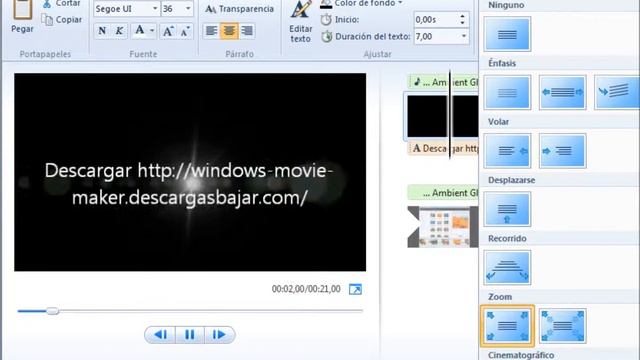Decrease font size with the shrink icon
Image resolution: width=640 pixels, height=360 pixels.
click(x=185, y=31)
